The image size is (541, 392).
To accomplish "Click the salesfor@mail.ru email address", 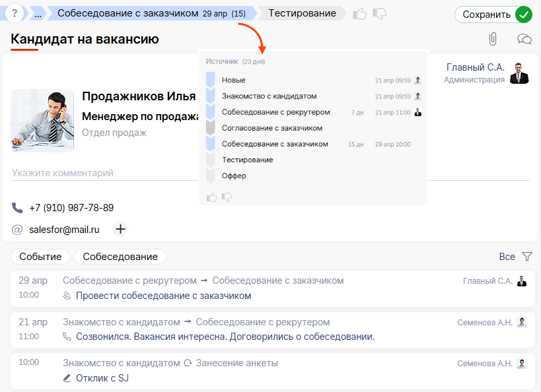I will [64, 230].
